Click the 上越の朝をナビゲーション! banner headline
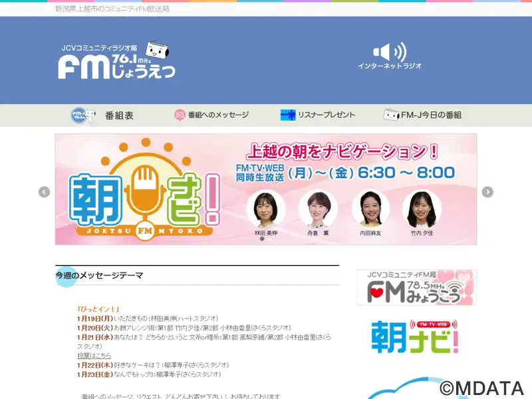This screenshot has height=399, width=532. coord(342,152)
